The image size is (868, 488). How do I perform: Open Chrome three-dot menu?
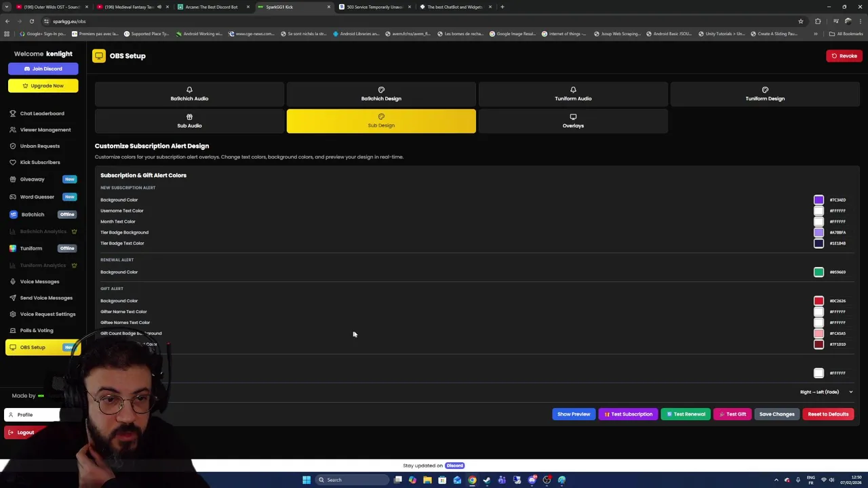(x=860, y=21)
